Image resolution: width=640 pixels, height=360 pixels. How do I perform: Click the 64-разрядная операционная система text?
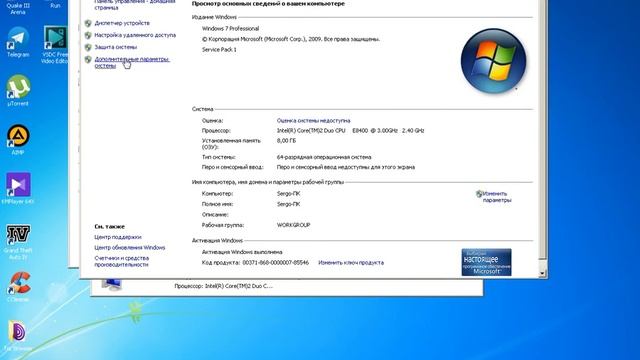[x=324, y=157]
